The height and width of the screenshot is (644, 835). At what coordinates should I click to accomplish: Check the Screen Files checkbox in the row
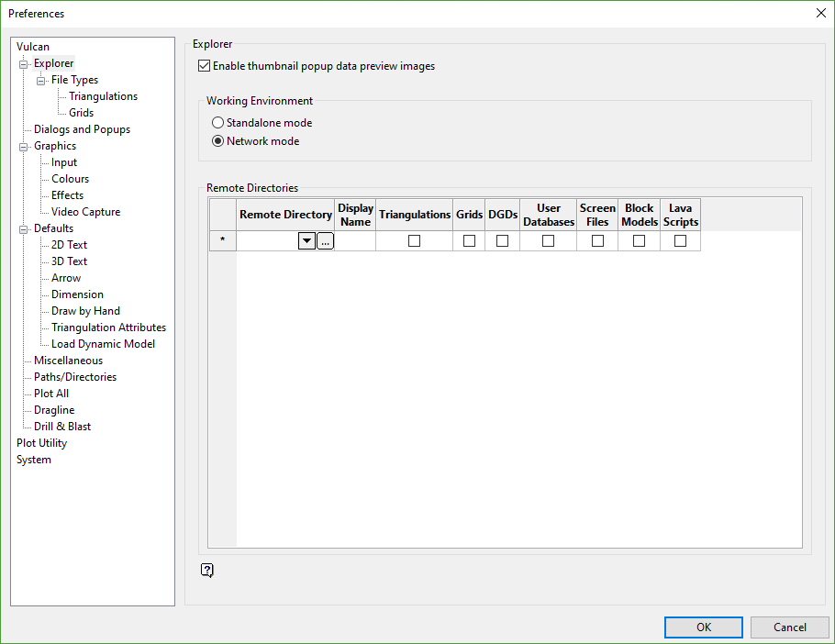597,241
